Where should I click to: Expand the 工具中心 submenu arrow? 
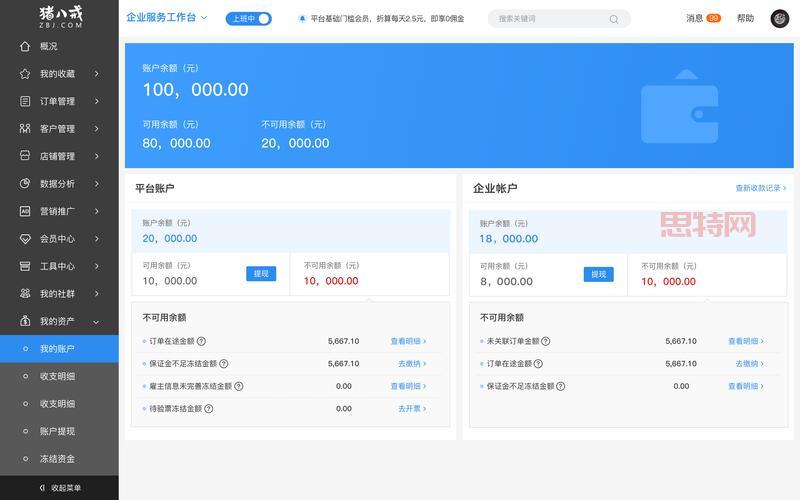click(x=96, y=266)
